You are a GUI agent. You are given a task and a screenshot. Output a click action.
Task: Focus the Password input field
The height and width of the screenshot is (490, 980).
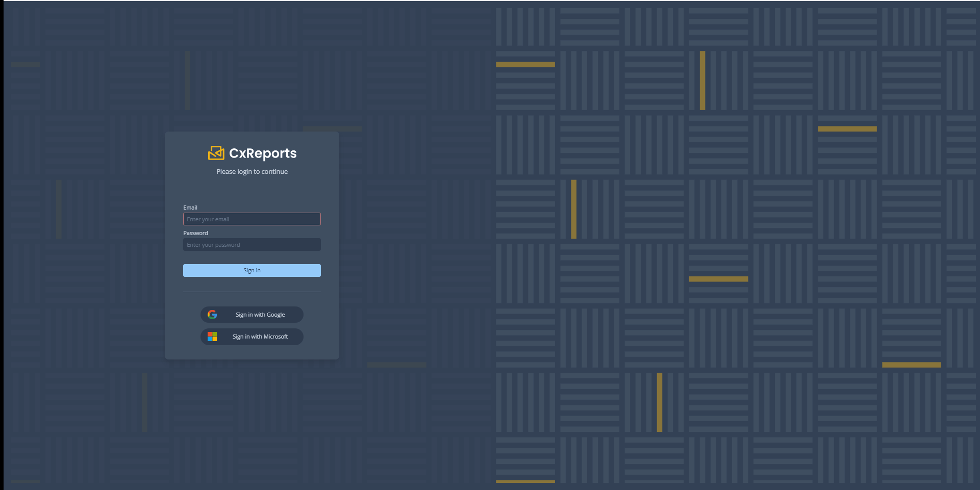coord(252,245)
